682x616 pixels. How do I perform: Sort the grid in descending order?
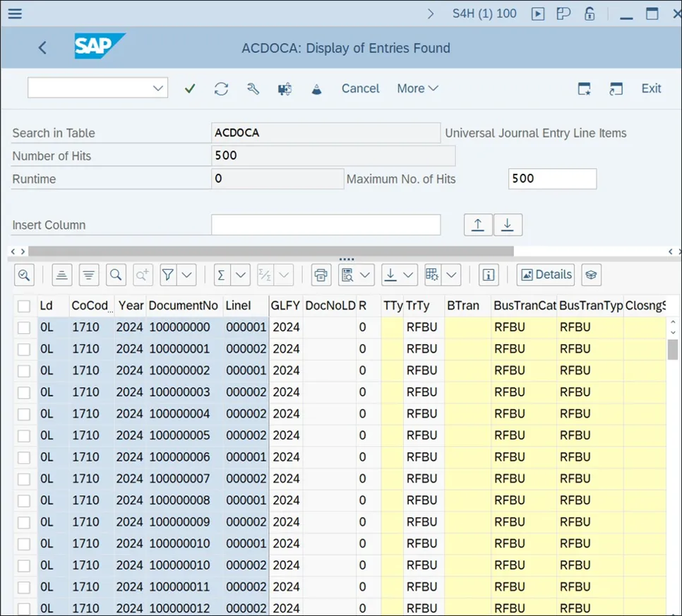(89, 275)
